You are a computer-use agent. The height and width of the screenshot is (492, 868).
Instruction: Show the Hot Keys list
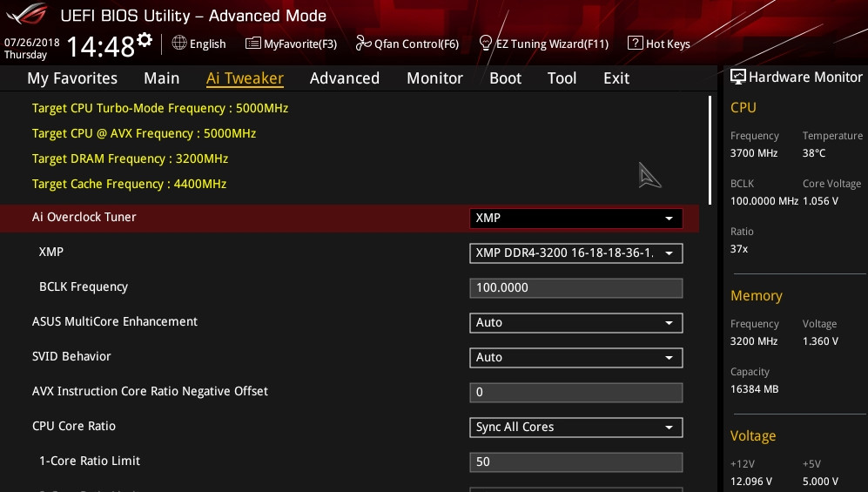click(659, 44)
